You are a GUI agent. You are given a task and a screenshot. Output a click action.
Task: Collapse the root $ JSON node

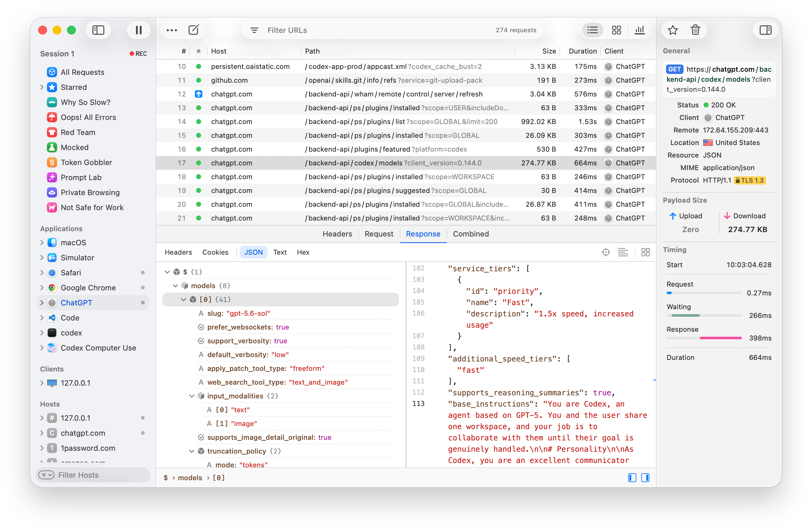(167, 272)
